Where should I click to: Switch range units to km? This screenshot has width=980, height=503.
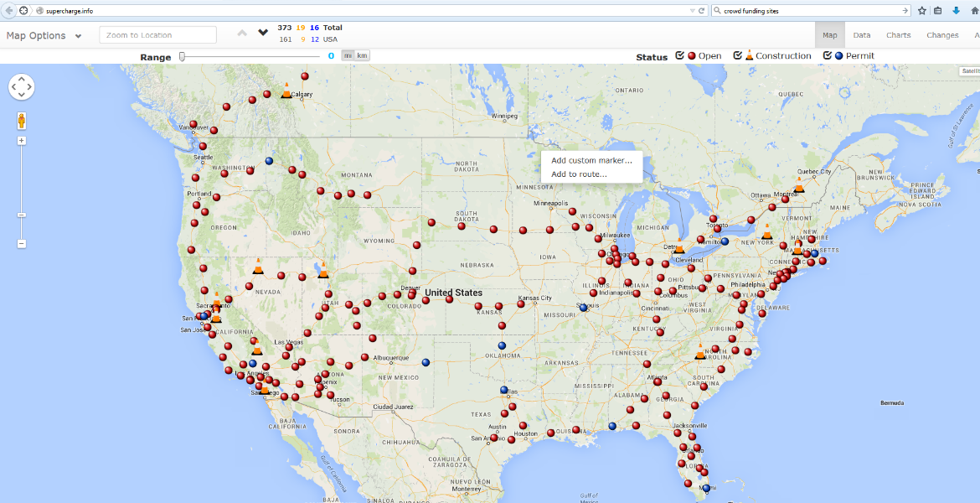362,56
